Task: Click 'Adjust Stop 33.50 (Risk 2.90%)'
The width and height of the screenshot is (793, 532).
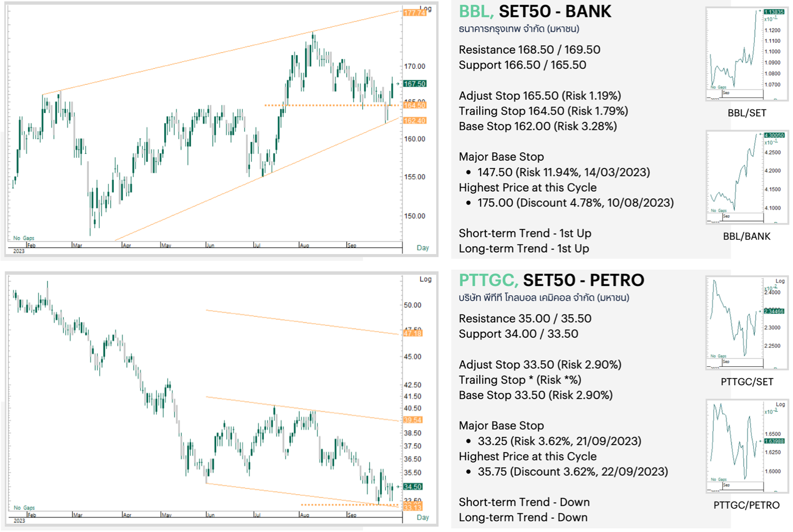Action: [x=540, y=365]
